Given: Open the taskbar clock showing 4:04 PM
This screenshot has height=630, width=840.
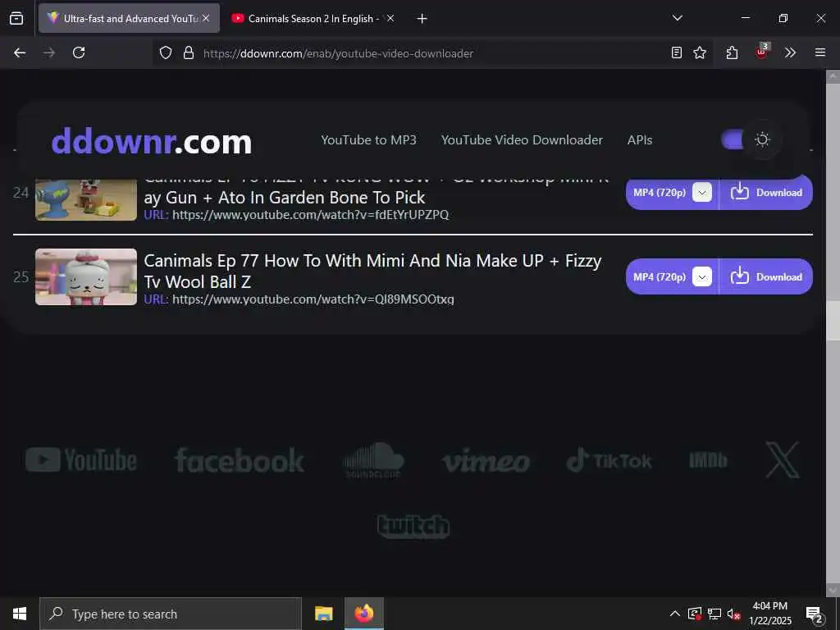Looking at the screenshot, I should [x=769, y=614].
